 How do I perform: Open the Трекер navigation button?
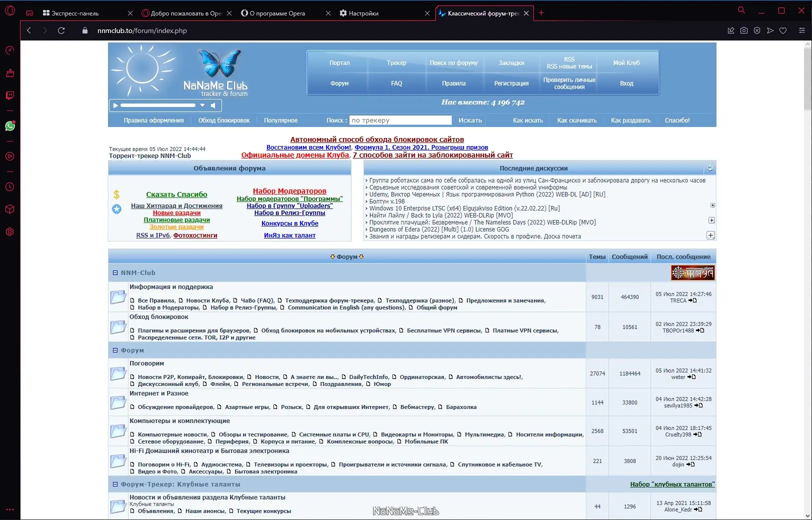click(396, 63)
